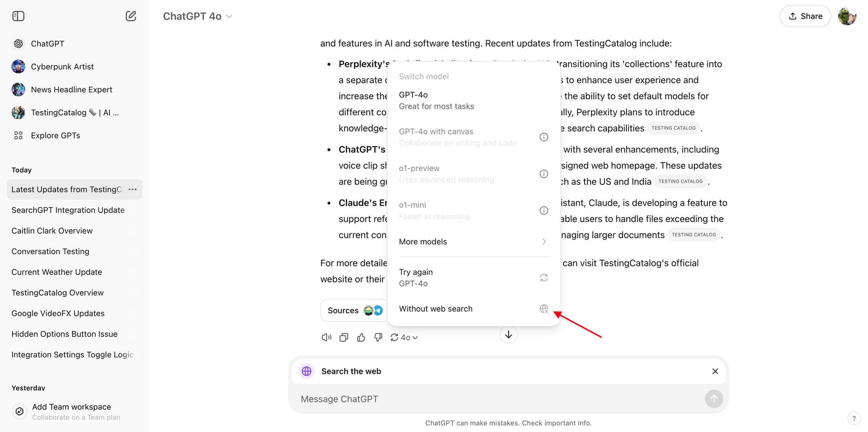Click the send message arrow button
The height and width of the screenshot is (432, 868).
(x=714, y=399)
